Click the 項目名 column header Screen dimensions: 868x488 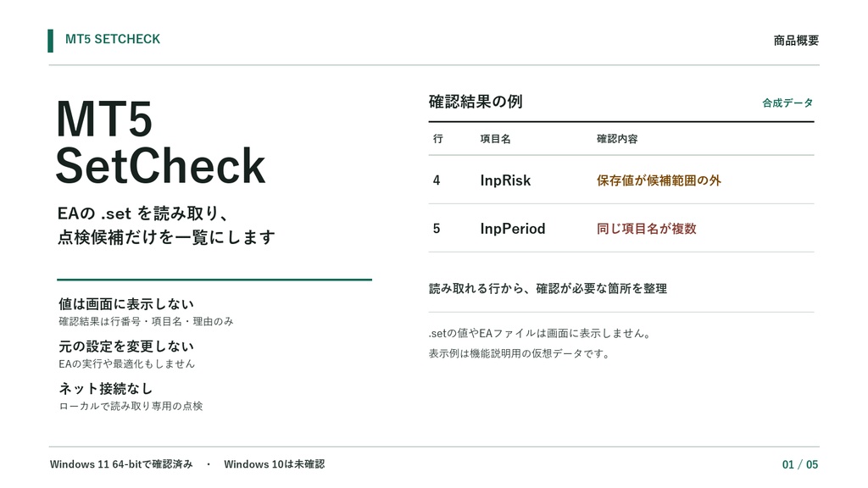coord(495,139)
